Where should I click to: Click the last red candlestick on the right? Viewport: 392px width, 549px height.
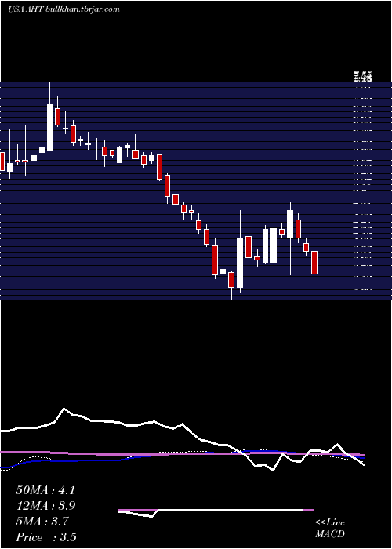pyautogui.click(x=314, y=263)
